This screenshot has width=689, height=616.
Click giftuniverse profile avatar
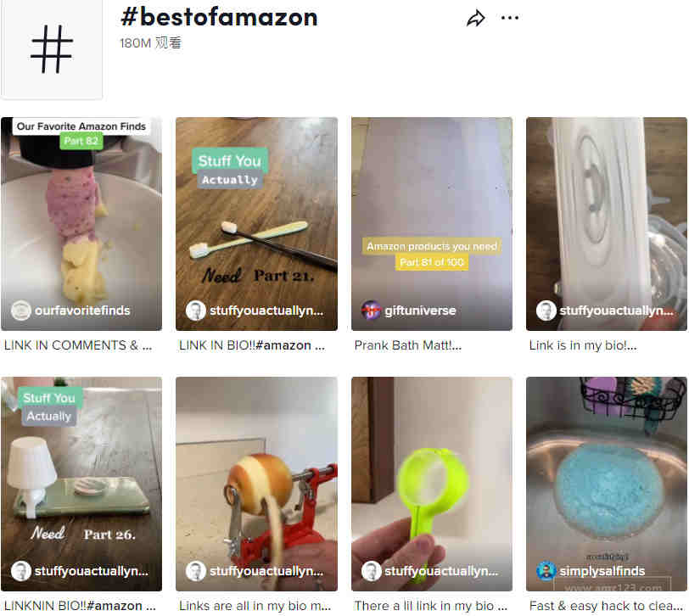[x=371, y=311]
